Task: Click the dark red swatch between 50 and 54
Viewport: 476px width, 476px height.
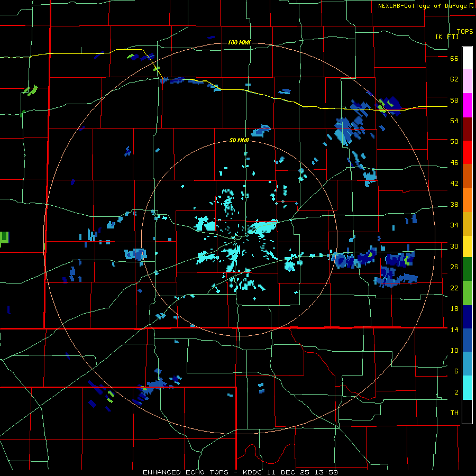Action: [x=467, y=129]
